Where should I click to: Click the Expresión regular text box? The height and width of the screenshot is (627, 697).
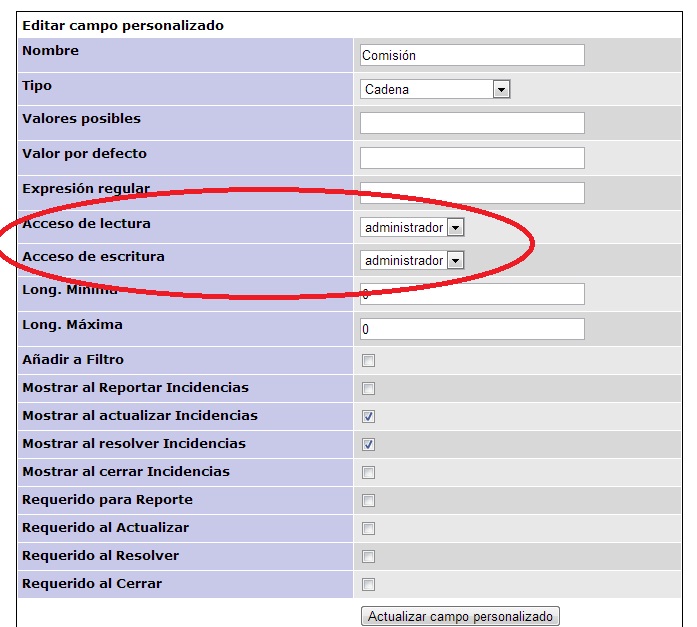point(471,193)
